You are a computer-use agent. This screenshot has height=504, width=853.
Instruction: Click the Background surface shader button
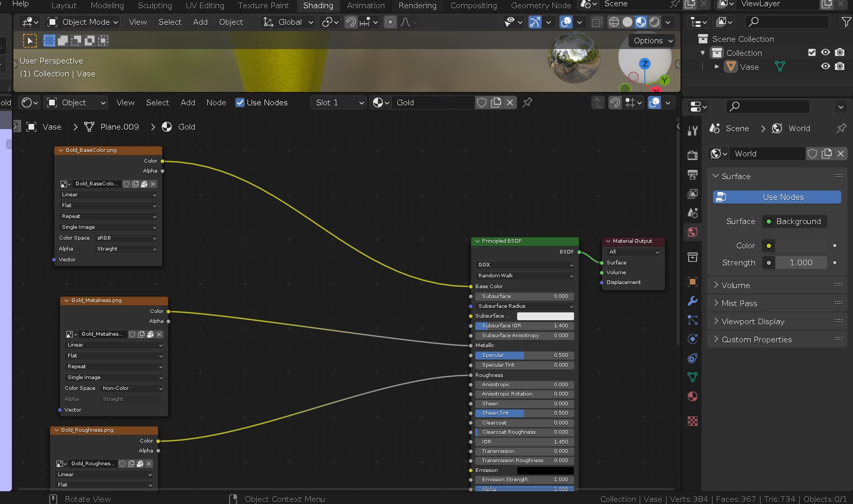pyautogui.click(x=795, y=222)
